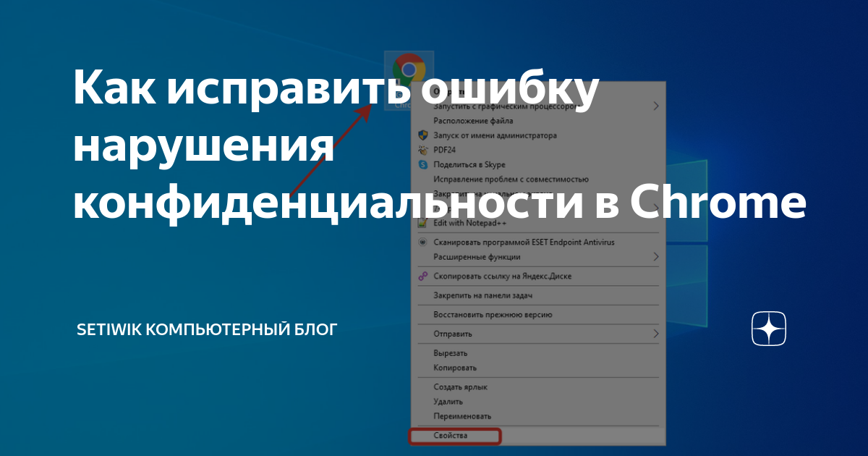Image resolution: width=868 pixels, height=456 pixels.
Task: Click the PDF24 sheep icon
Action: [x=423, y=150]
